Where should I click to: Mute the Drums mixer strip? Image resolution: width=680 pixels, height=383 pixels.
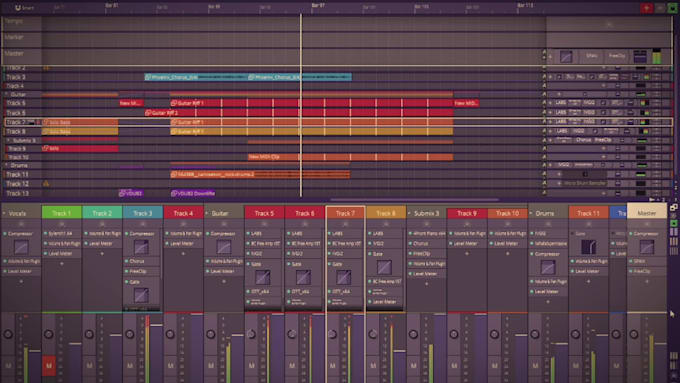pyautogui.click(x=535, y=366)
